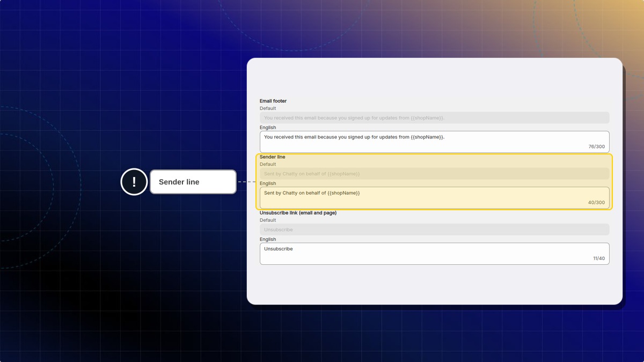Select the "Sender line" heading inside the form
The height and width of the screenshot is (362, 644).
point(273,157)
